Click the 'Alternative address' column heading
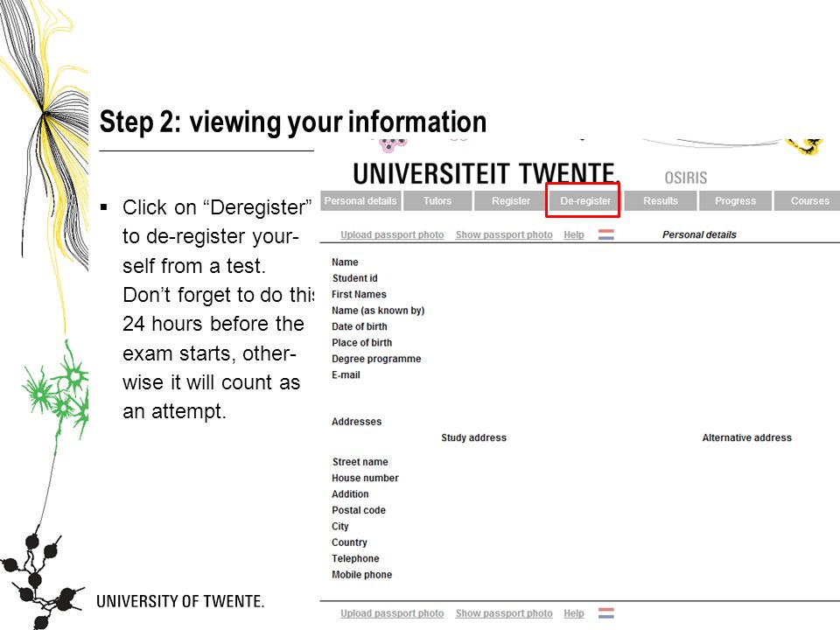Image resolution: width=840 pixels, height=630 pixels. (x=746, y=437)
